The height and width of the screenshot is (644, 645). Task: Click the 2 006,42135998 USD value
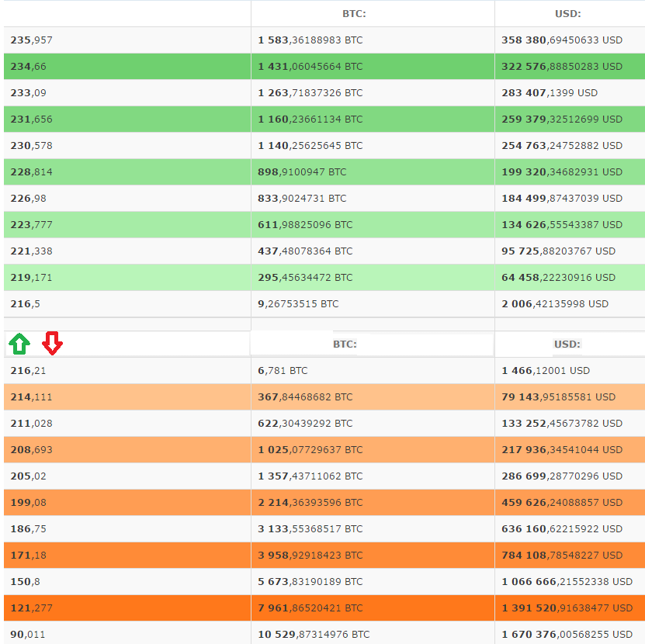(555, 304)
